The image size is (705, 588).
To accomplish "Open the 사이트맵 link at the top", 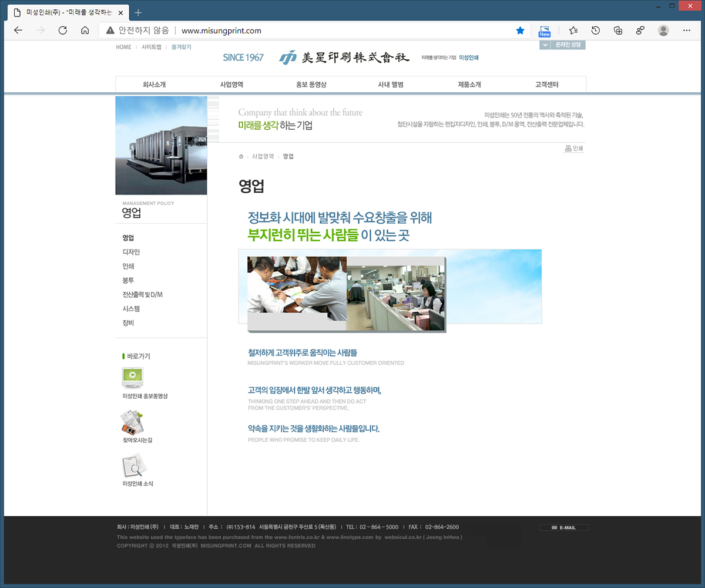I will point(151,47).
